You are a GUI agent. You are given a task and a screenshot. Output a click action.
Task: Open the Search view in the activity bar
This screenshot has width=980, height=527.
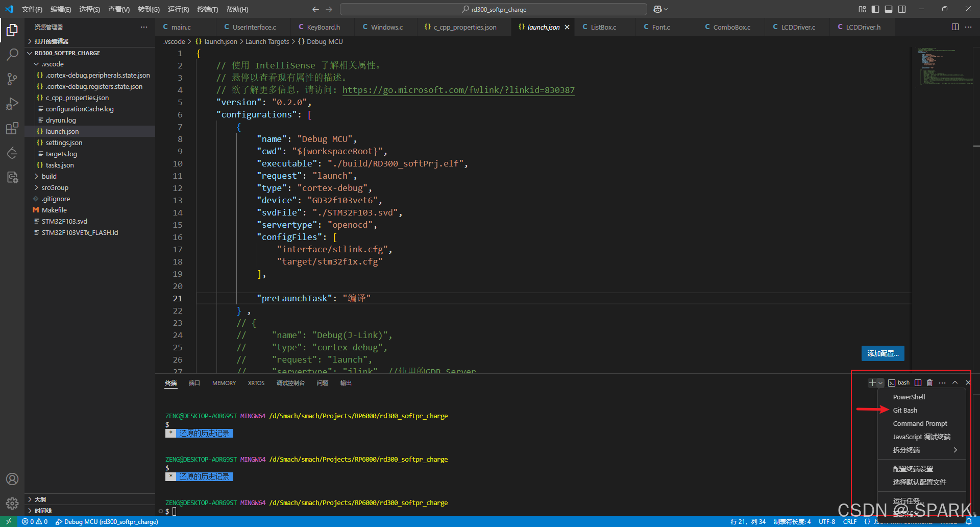[x=12, y=54]
